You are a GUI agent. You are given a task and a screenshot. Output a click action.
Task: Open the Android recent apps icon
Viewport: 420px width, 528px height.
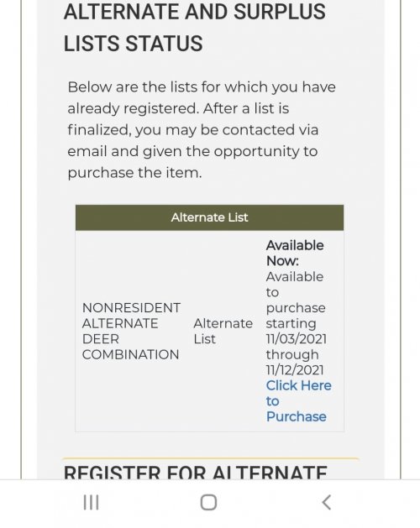[91, 503]
